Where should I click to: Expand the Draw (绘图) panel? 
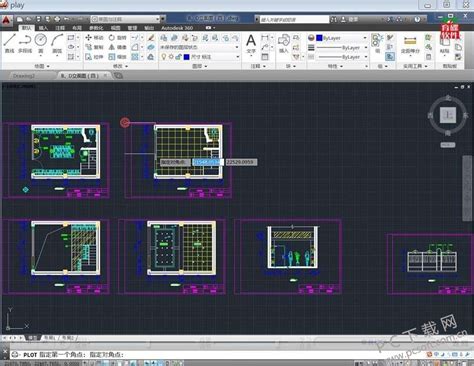(41, 66)
